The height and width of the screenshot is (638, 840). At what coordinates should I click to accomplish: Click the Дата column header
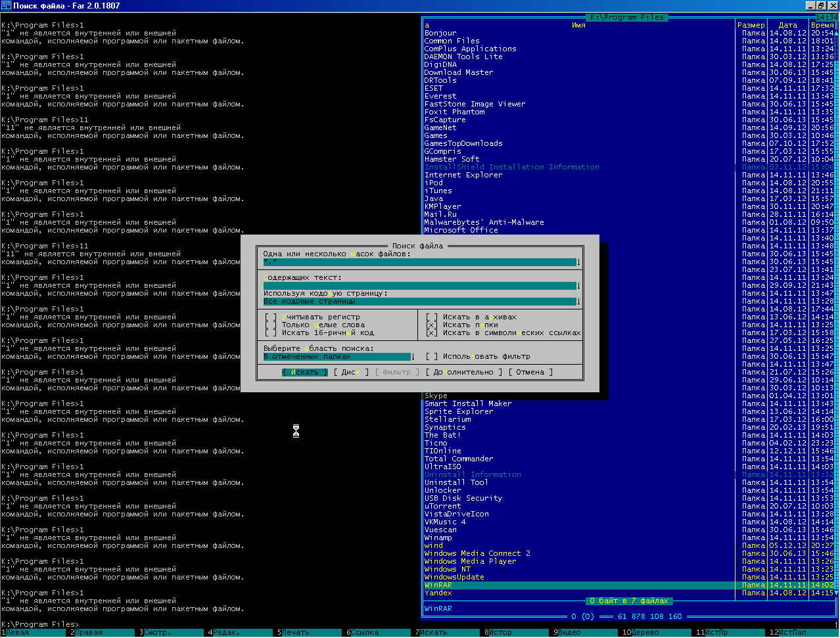tap(787, 25)
